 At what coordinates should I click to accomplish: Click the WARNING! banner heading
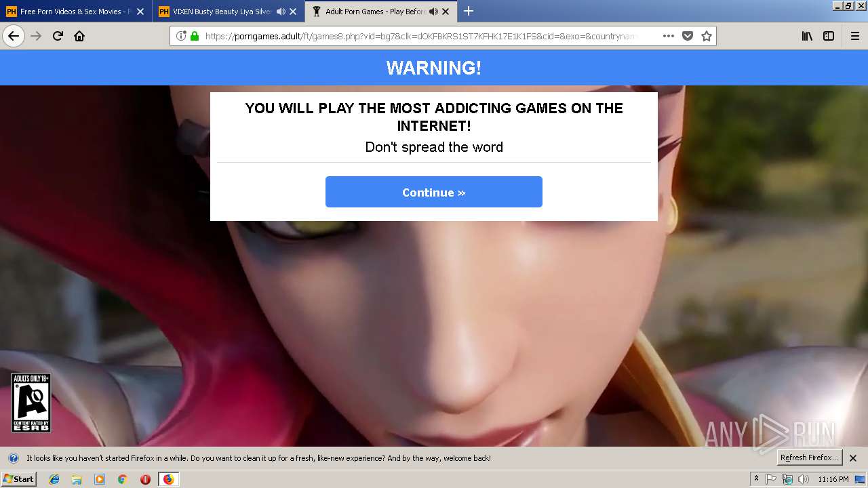pyautogui.click(x=434, y=68)
